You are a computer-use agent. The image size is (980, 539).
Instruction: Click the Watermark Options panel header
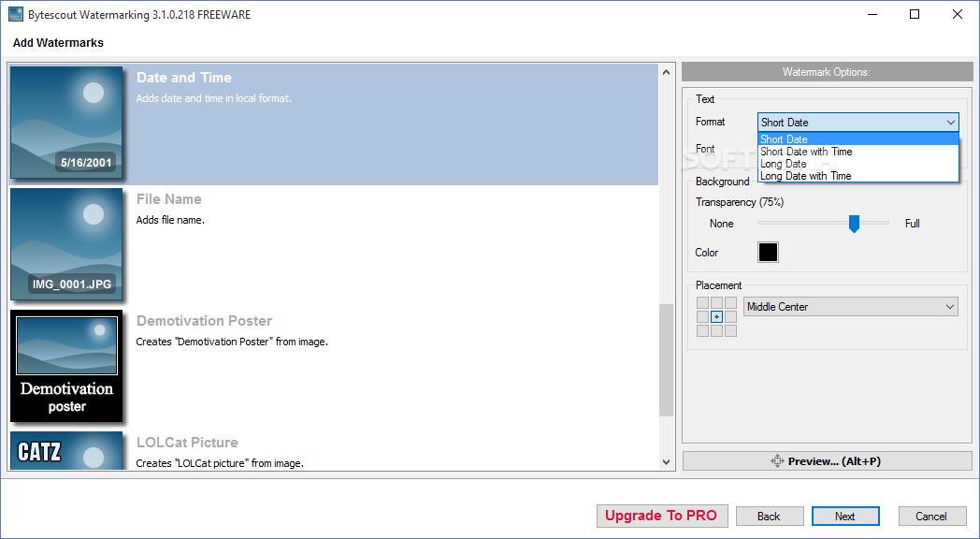point(827,72)
